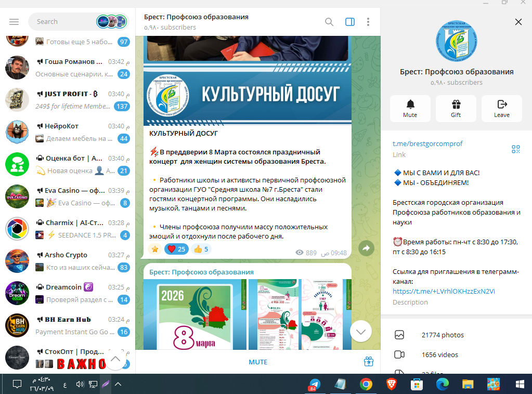
Task: Open the pink infographic image in album
Action: [x=300, y=314]
